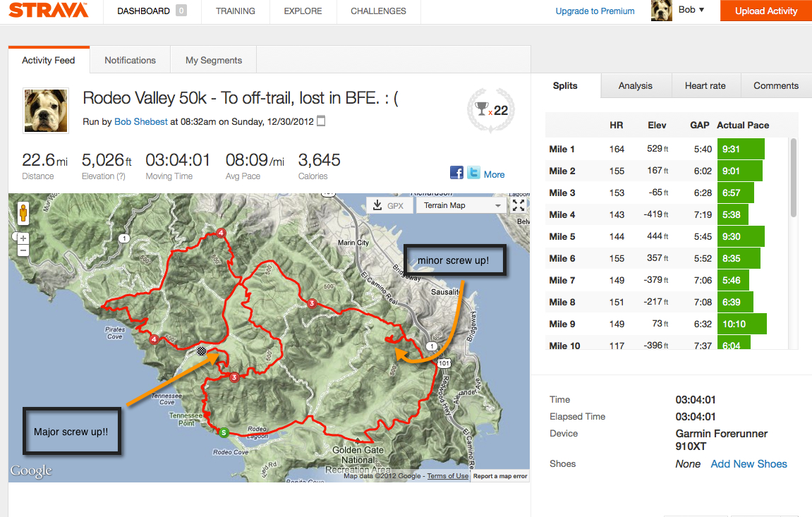Click the calendar icon beside the date
Image resolution: width=812 pixels, height=517 pixels.
click(x=321, y=121)
